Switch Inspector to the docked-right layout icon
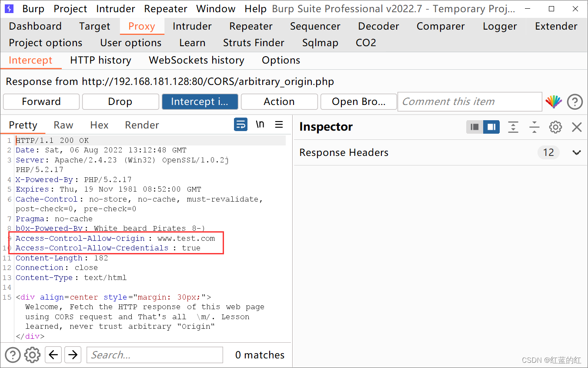Viewport: 588px width, 368px height. click(x=491, y=127)
